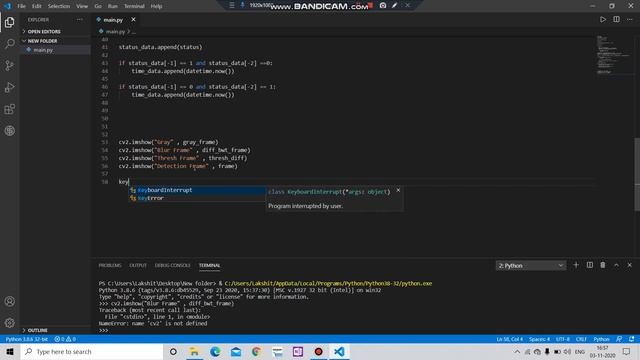Switch to the Debug Console tab
Screen dimensions: 640x360
tap(173, 265)
